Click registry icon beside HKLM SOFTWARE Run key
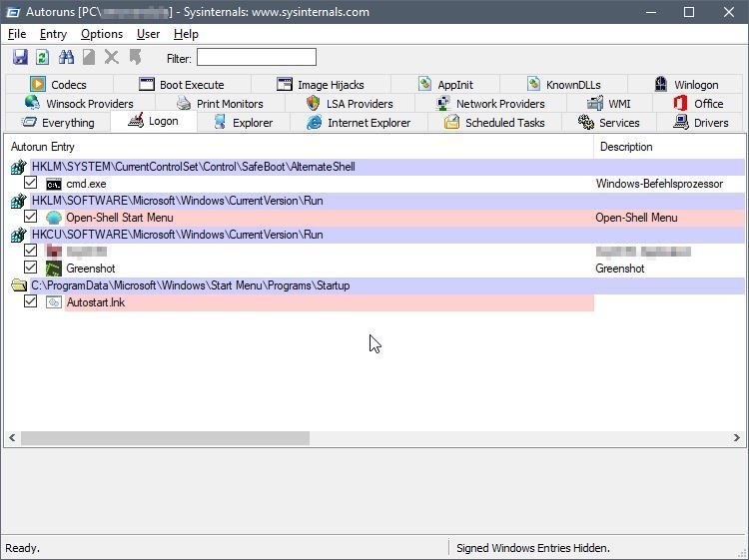The width and height of the screenshot is (749, 560). point(19,201)
